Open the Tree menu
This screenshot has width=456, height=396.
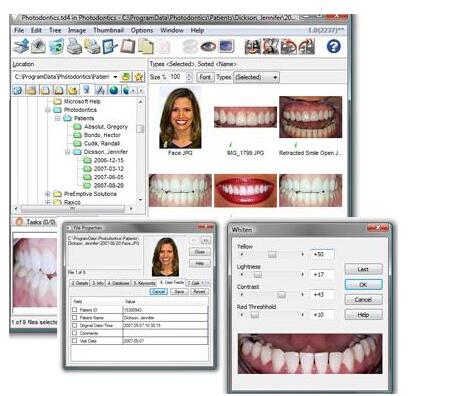(55, 30)
